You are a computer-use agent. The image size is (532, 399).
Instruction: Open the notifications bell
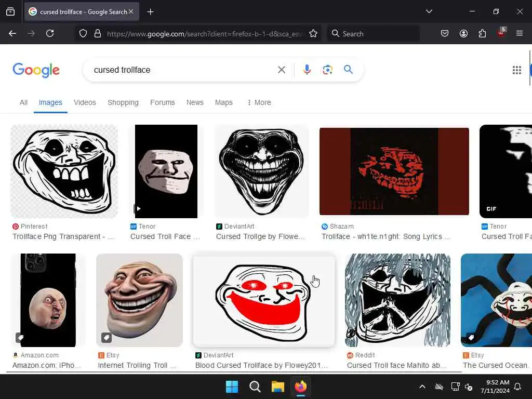click(517, 387)
